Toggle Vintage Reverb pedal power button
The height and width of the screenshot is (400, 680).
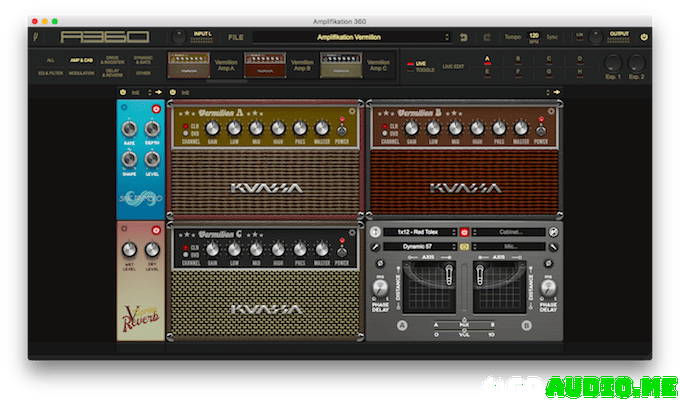156,230
